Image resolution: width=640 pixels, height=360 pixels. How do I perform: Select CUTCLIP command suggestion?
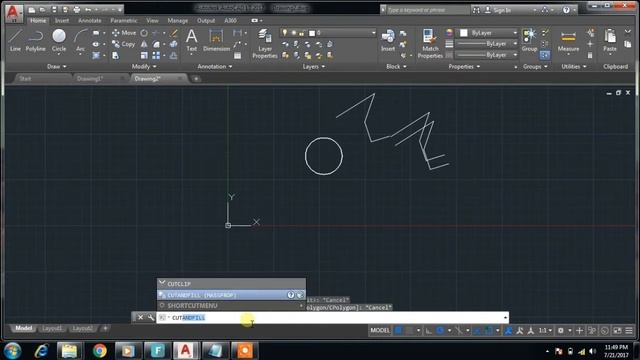point(231,284)
